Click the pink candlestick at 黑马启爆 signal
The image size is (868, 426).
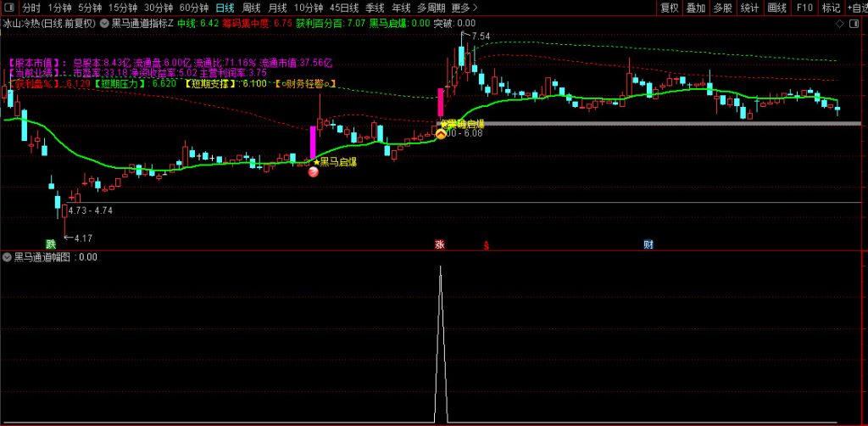pos(313,141)
